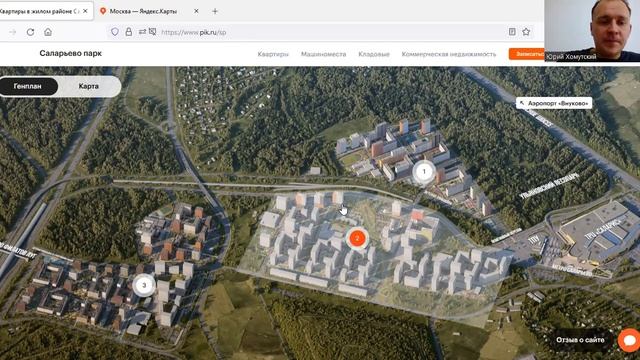The image size is (640, 360).
Task: Open the orange chat bubble icon
Action: coord(629,340)
